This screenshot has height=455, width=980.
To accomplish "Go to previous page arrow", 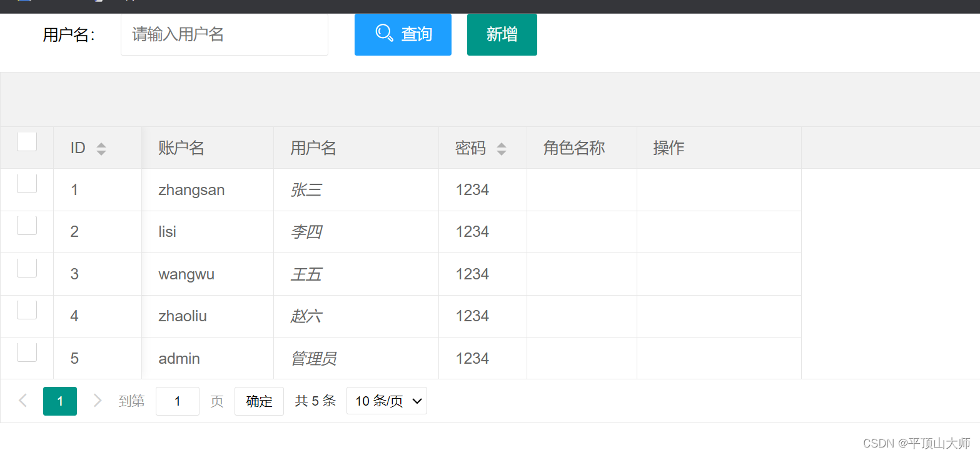I will click(x=23, y=401).
